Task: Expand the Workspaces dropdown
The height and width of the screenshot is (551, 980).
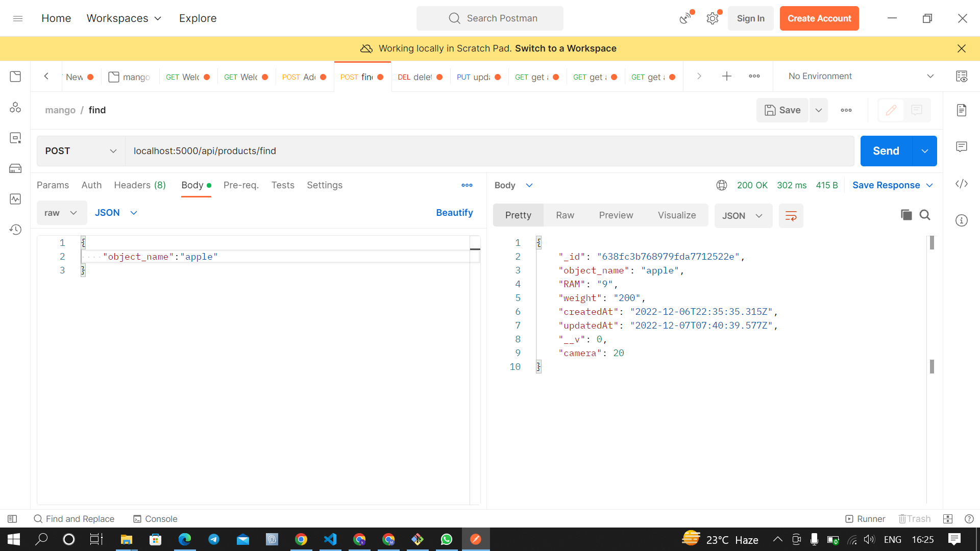Action: pos(124,18)
